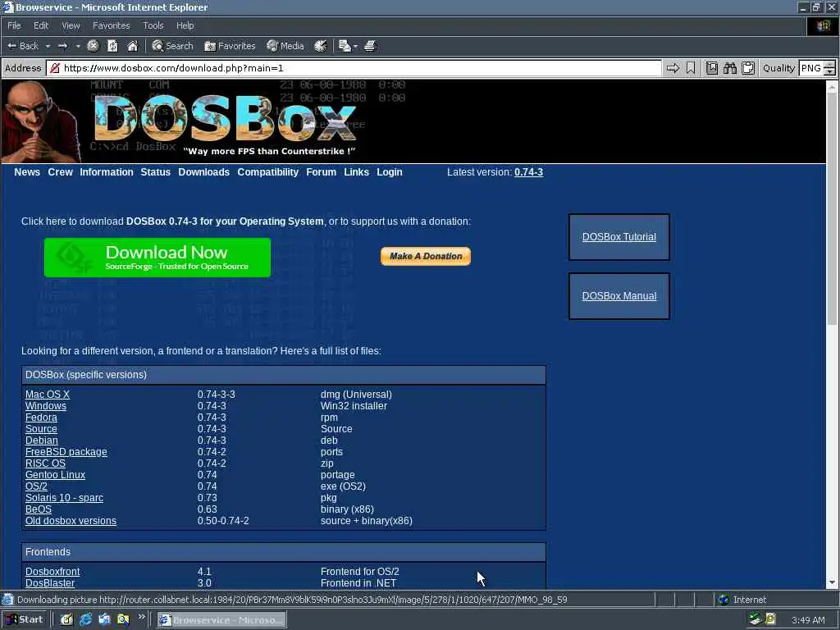Open the Search toolbar button
The height and width of the screenshot is (630, 840).
pyautogui.click(x=172, y=46)
